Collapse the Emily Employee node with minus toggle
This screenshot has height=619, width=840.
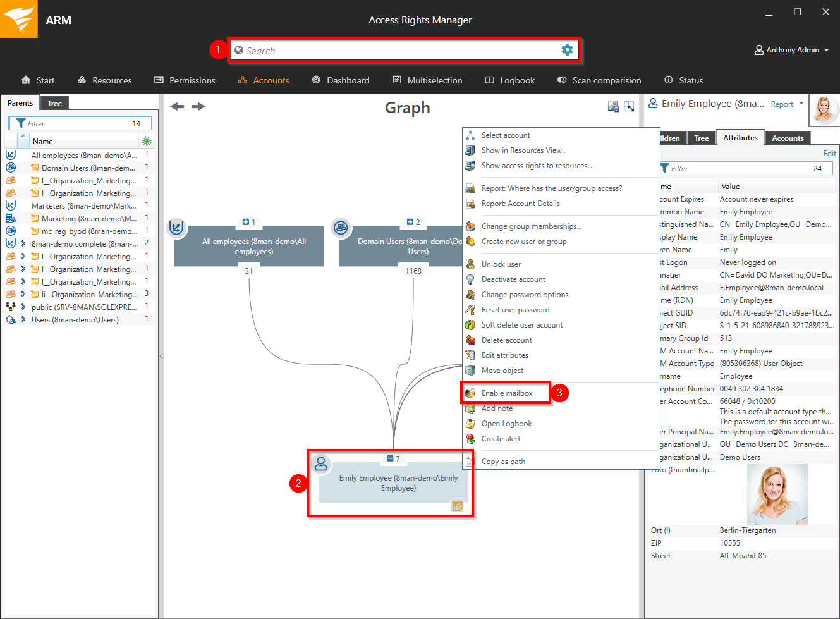(390, 458)
